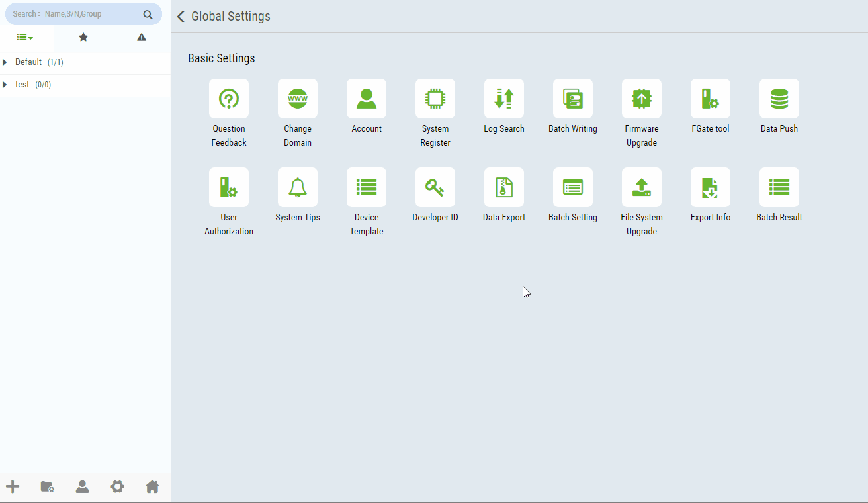868x503 pixels.
Task: Launch the FGate tool
Action: point(711,99)
